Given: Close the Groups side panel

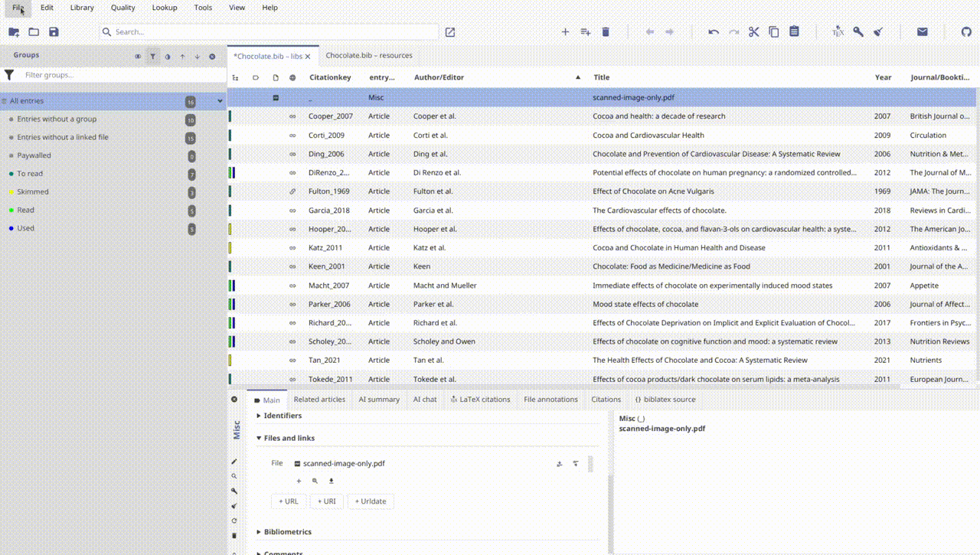Looking at the screenshot, I should point(212,56).
